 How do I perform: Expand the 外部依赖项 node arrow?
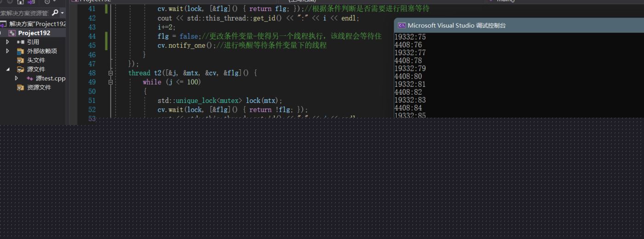pyautogui.click(x=7, y=51)
